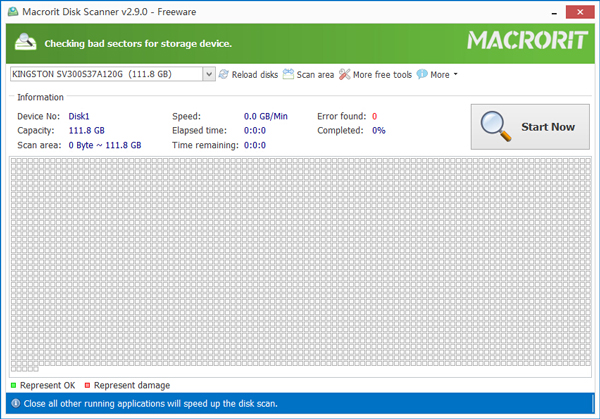Open More free tools label
The image size is (600, 419).
(382, 75)
